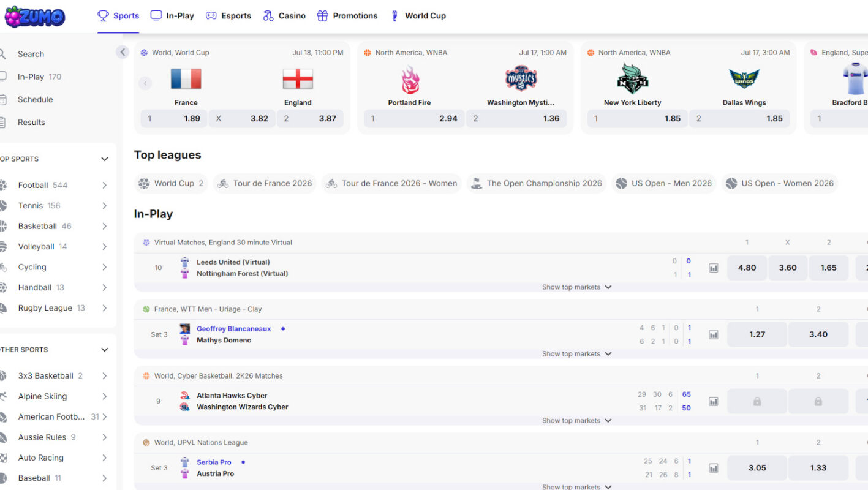This screenshot has height=490, width=868.
Task: Show top markets for Leeds United match
Action: [x=576, y=287]
